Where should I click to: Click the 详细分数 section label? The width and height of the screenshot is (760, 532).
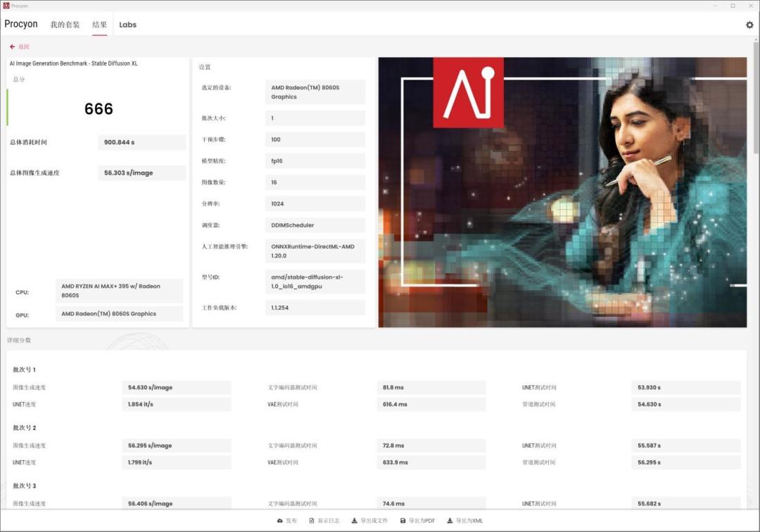click(x=19, y=340)
